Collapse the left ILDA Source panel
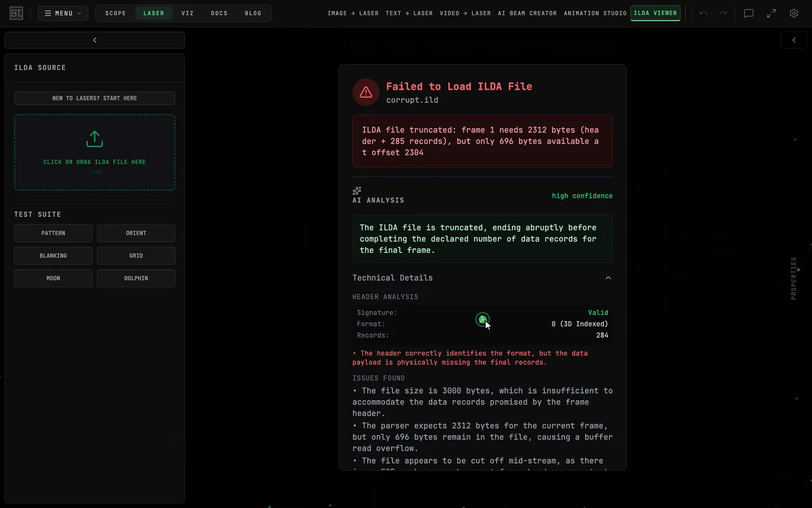812x508 pixels. 95,40
